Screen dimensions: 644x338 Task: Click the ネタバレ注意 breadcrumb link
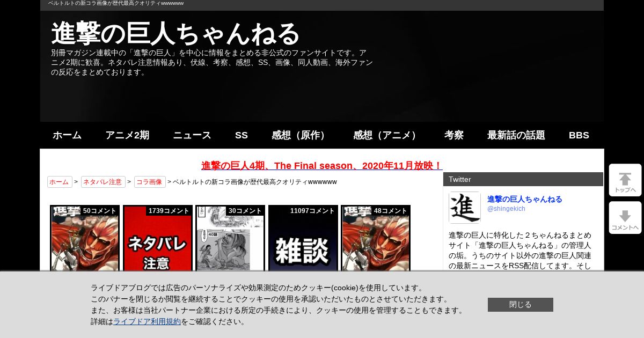[x=103, y=182]
